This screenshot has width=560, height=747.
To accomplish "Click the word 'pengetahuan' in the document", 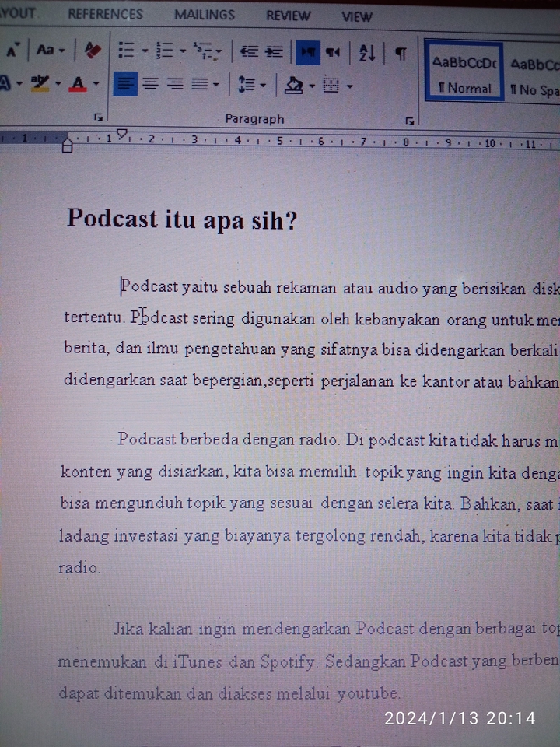I will tap(230, 350).
